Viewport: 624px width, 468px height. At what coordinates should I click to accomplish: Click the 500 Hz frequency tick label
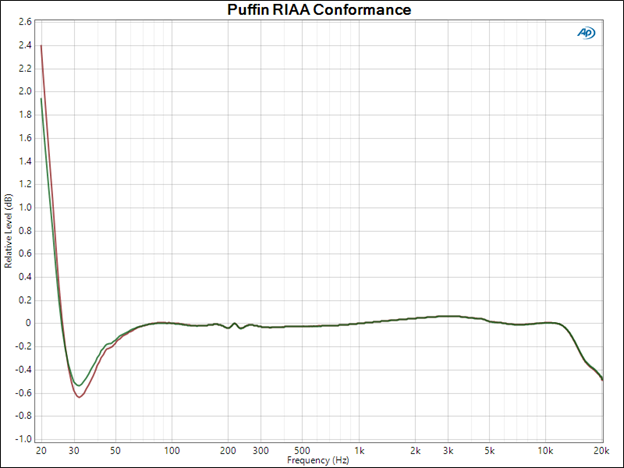[302, 451]
